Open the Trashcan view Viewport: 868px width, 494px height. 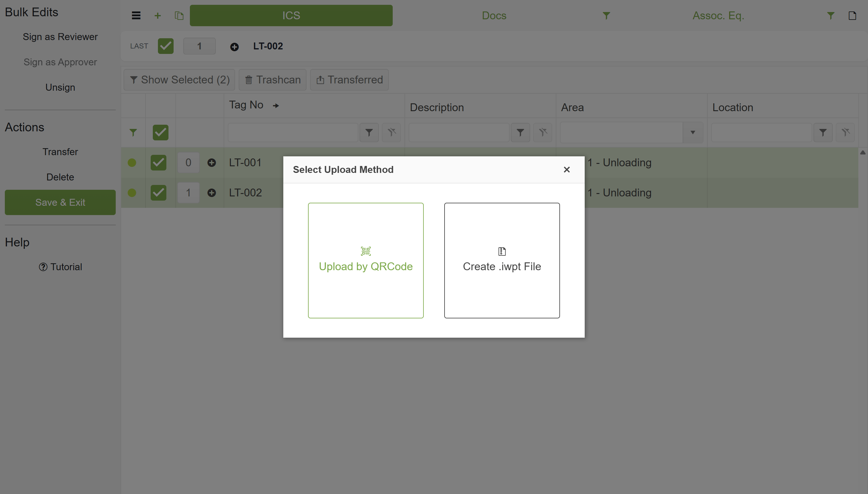(272, 80)
